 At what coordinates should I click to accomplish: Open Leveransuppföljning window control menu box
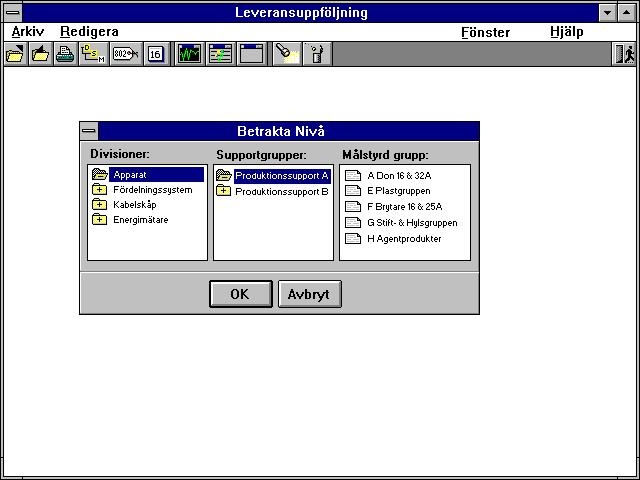tap(13, 12)
